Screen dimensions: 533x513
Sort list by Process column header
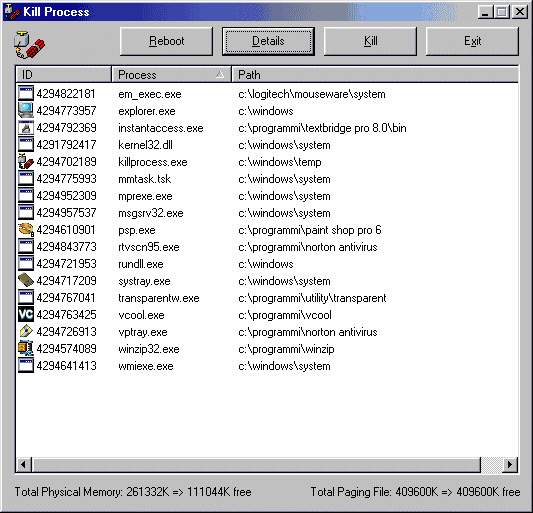click(171, 74)
